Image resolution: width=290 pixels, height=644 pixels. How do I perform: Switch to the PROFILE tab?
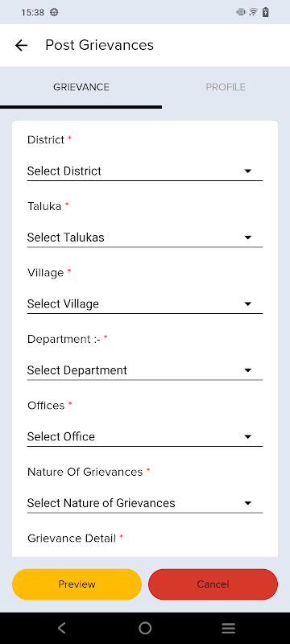tap(226, 87)
